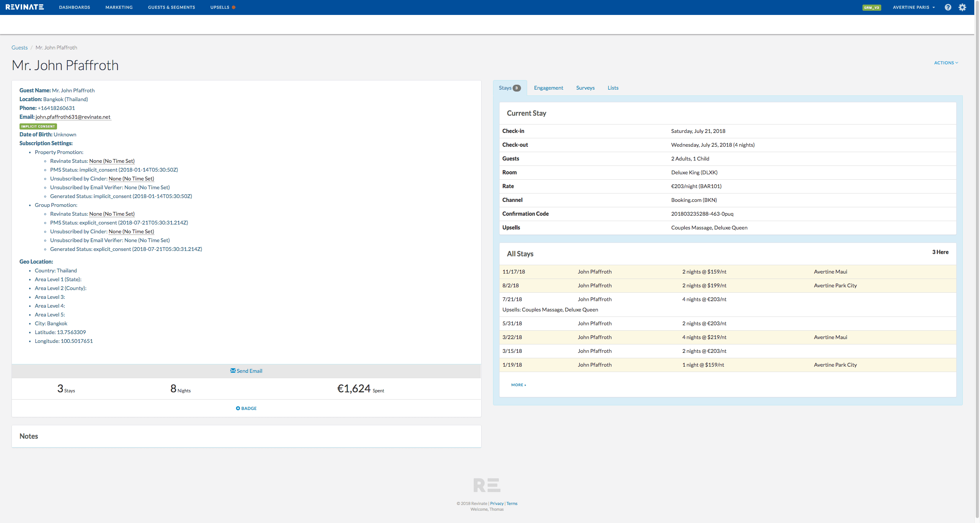Open the Guests & Segments menu
The width and height of the screenshot is (980, 523).
tap(171, 7)
